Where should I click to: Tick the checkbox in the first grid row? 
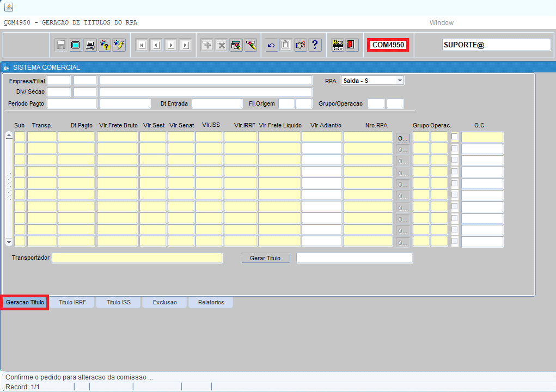[x=455, y=137]
